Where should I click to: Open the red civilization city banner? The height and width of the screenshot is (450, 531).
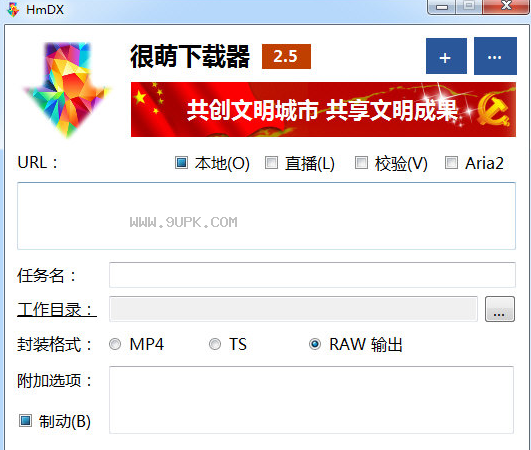point(323,109)
